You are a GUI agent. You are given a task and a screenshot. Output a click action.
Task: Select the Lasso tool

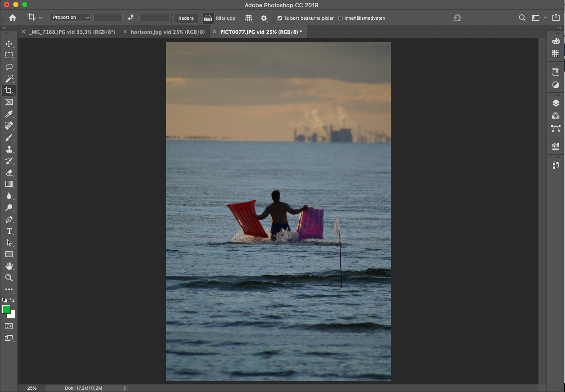(x=9, y=67)
